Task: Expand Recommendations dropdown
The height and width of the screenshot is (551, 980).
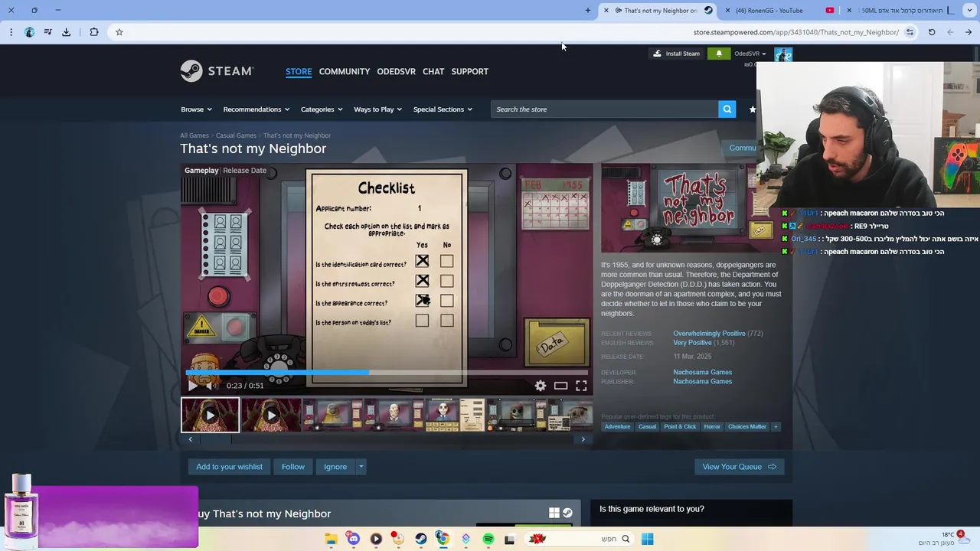Action: pos(256,109)
